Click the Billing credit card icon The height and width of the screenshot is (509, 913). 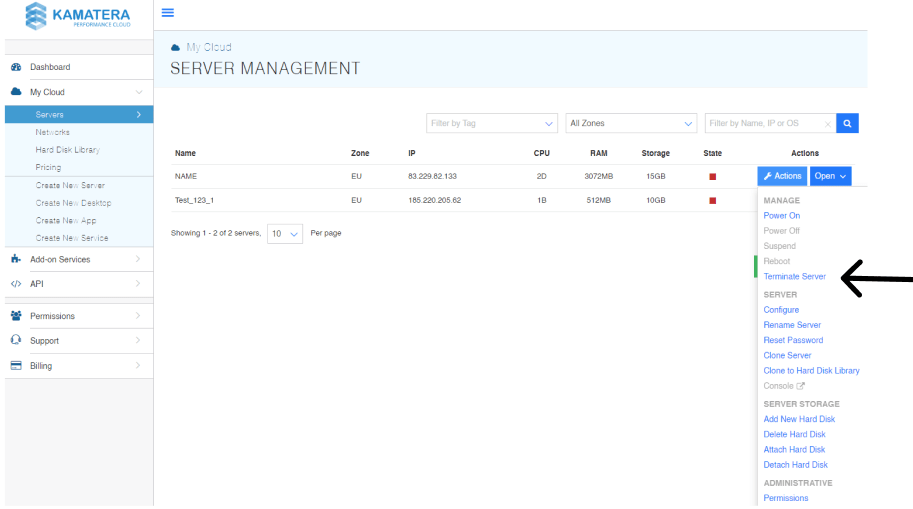16,366
